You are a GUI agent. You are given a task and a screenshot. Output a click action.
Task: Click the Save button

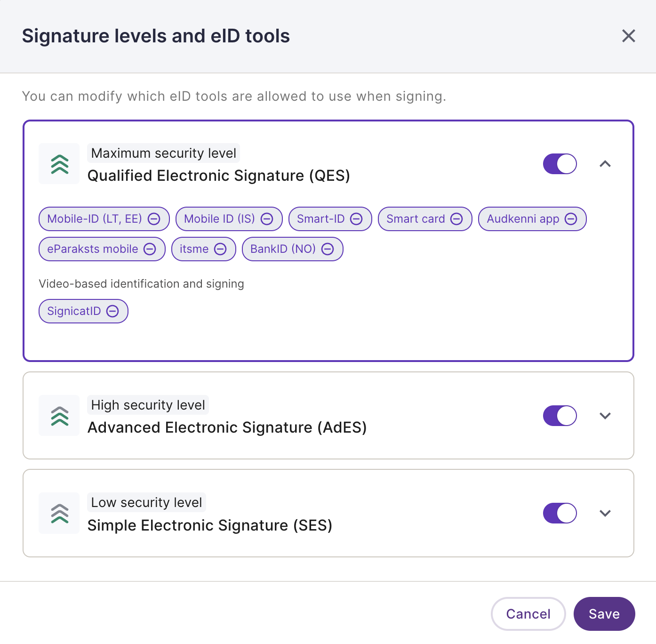(604, 614)
